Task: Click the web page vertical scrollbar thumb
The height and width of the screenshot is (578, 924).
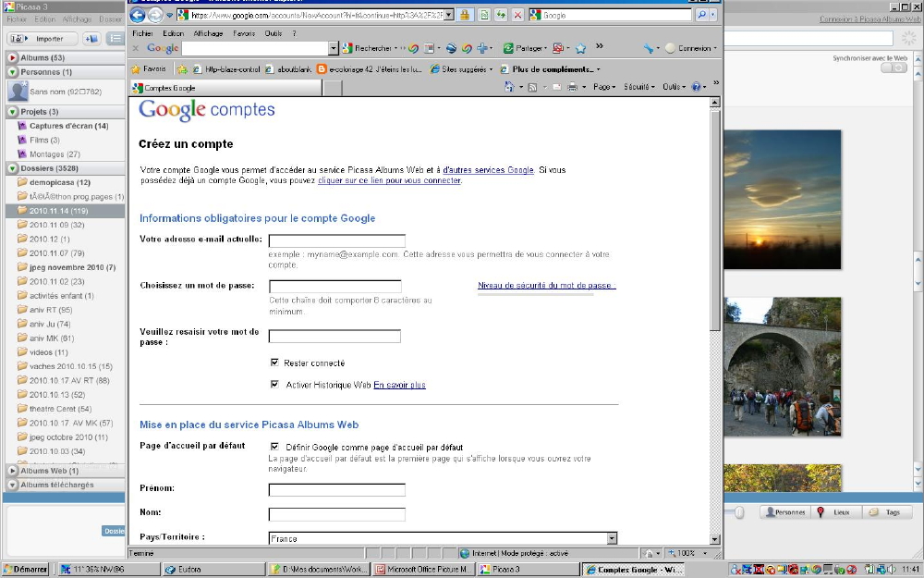Action: (x=714, y=221)
